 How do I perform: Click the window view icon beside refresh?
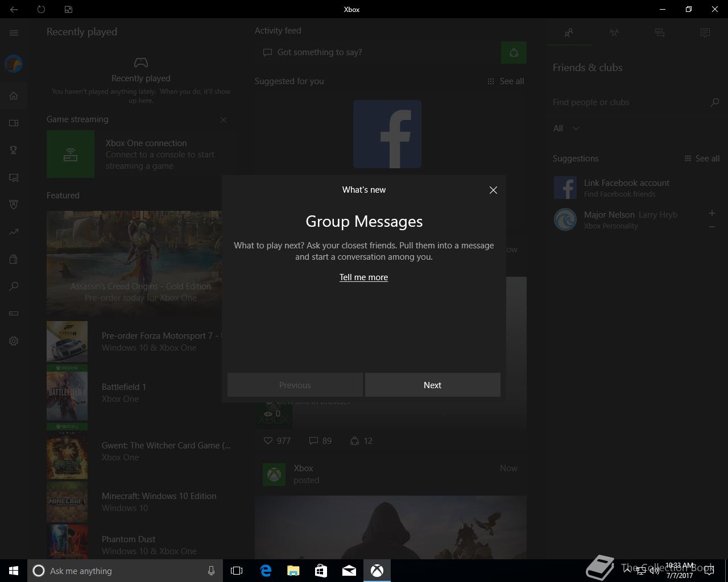point(68,9)
